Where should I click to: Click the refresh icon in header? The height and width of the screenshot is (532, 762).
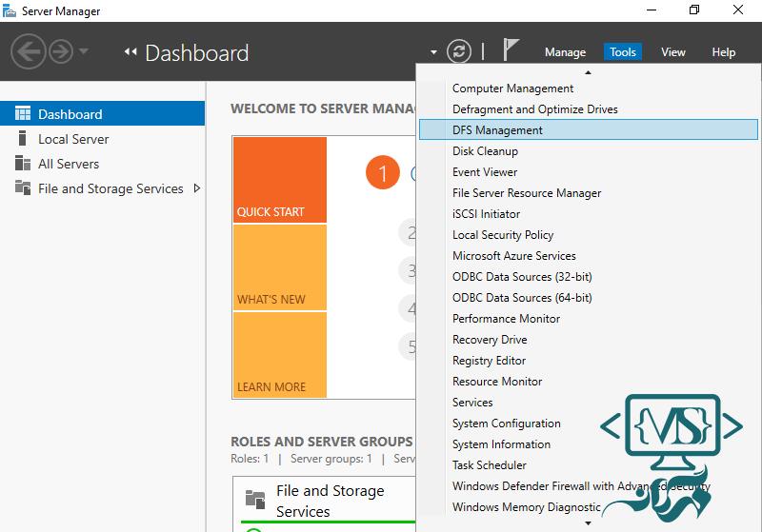pos(459,51)
